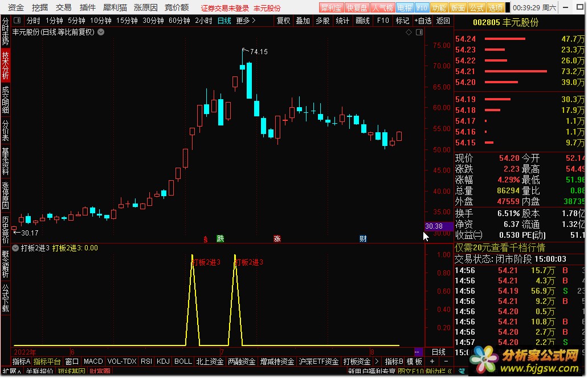
Task: Click the minus zoom-out button
Action: point(446,361)
